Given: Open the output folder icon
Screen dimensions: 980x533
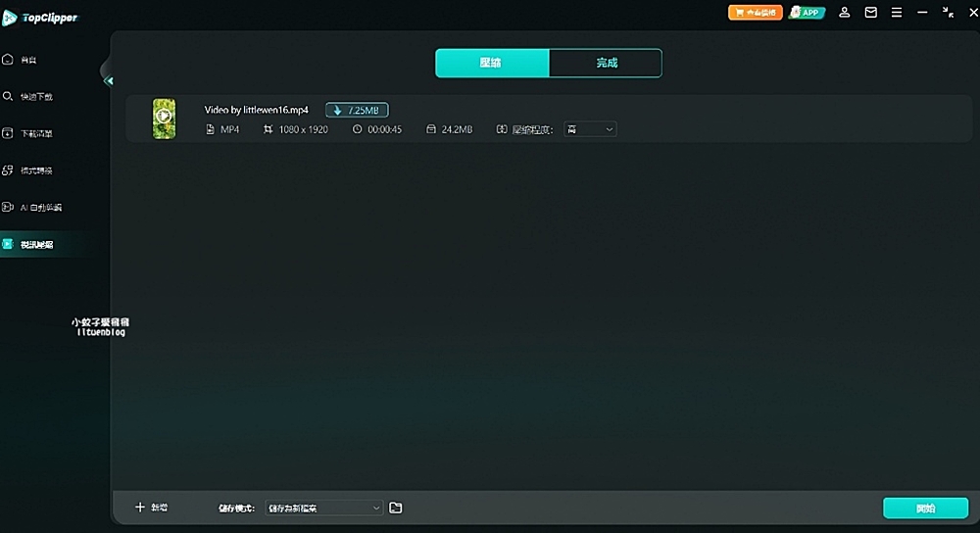Looking at the screenshot, I should tap(396, 508).
